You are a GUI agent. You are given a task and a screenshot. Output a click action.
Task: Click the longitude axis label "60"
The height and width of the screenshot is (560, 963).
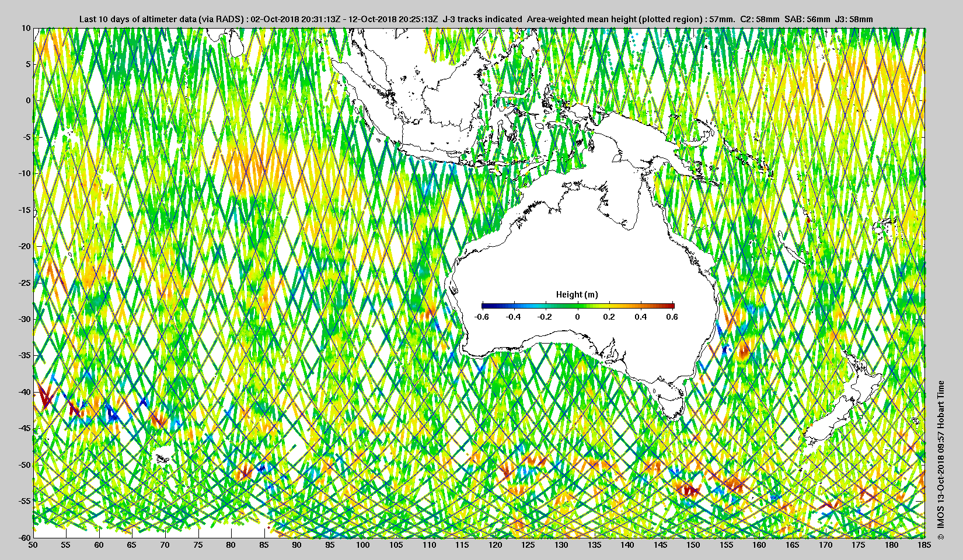[99, 545]
